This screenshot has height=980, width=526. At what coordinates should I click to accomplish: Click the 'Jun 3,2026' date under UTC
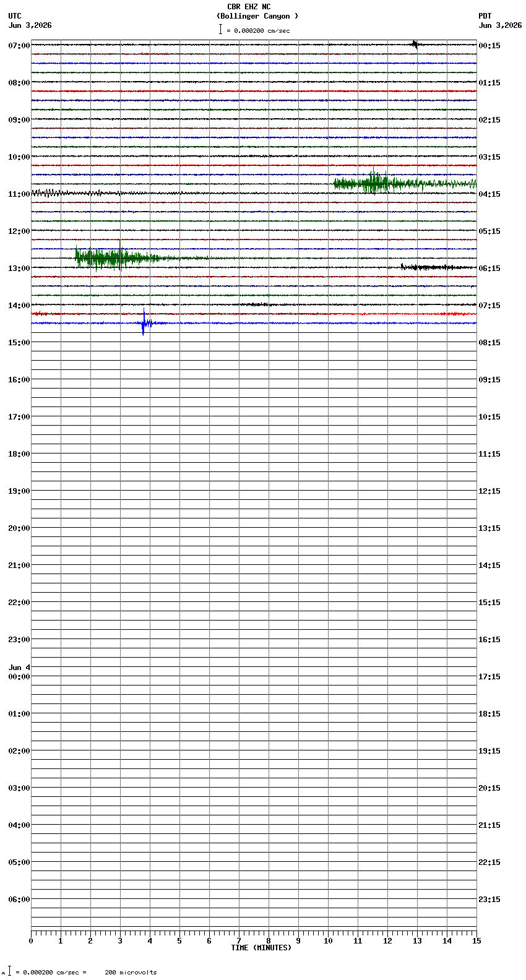point(30,25)
